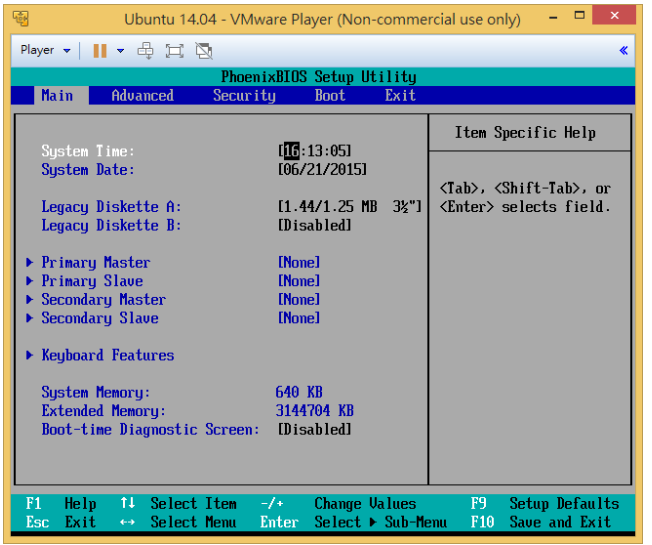The width and height of the screenshot is (652, 545).
Task: Click the Select Item legend text
Action: 193,503
